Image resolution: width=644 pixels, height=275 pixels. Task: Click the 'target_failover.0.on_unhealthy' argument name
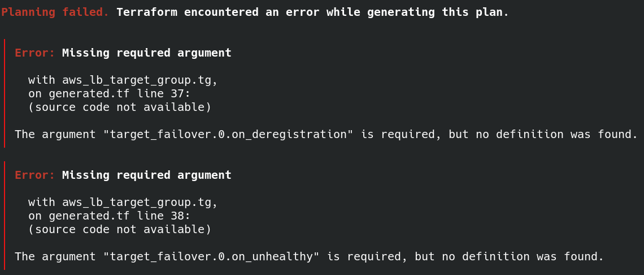[211, 256]
